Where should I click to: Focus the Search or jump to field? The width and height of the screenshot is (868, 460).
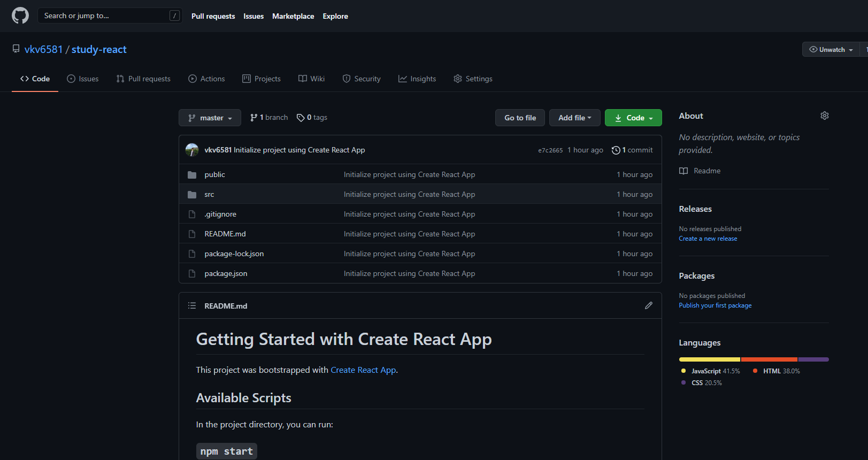click(110, 16)
